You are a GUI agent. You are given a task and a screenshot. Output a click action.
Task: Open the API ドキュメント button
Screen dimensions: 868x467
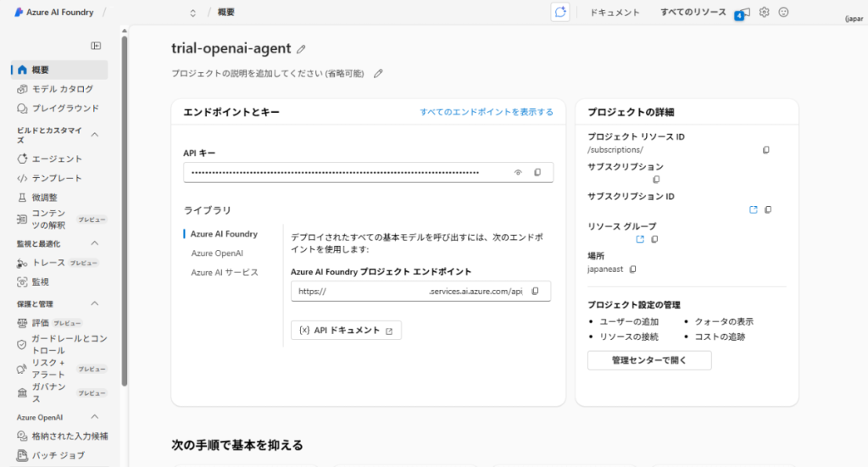pos(346,331)
